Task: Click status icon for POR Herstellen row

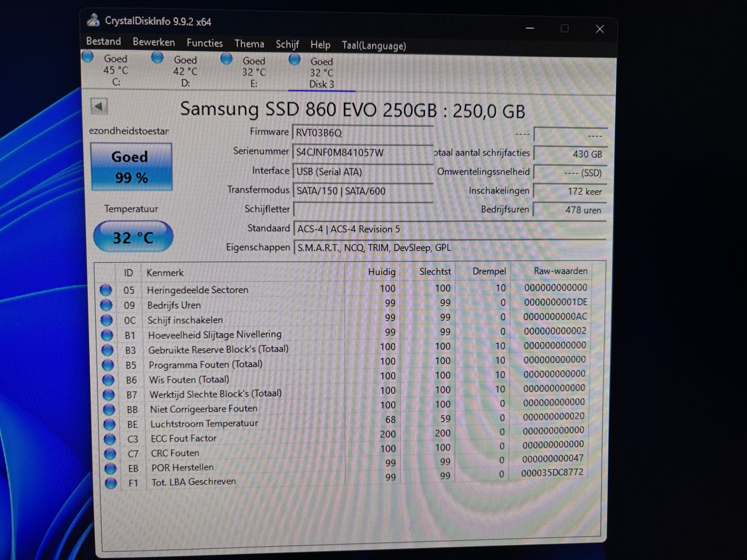Action: tap(111, 468)
